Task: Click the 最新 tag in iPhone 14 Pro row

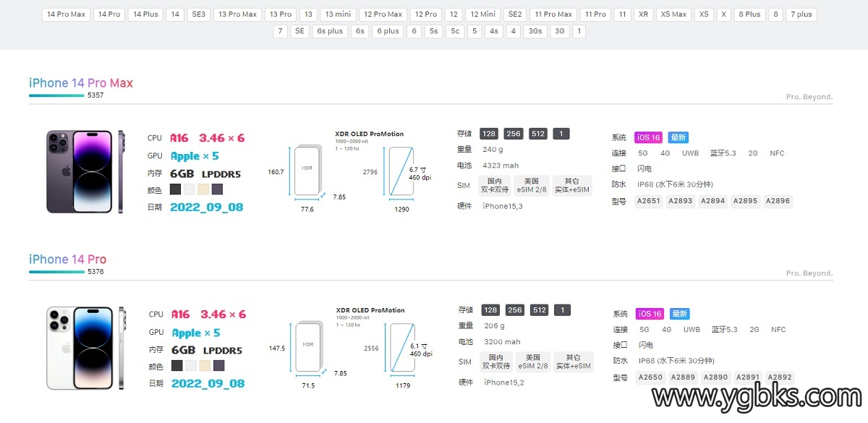Action: tap(679, 314)
